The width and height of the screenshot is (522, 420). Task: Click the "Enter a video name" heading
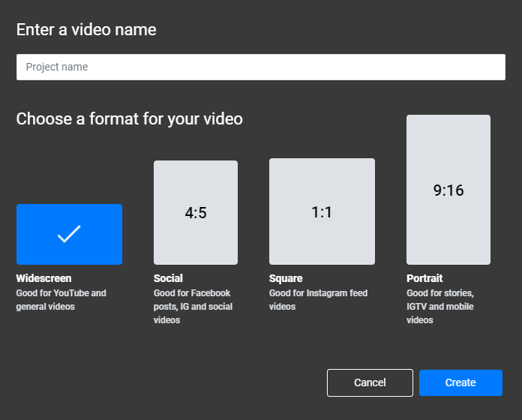[86, 29]
